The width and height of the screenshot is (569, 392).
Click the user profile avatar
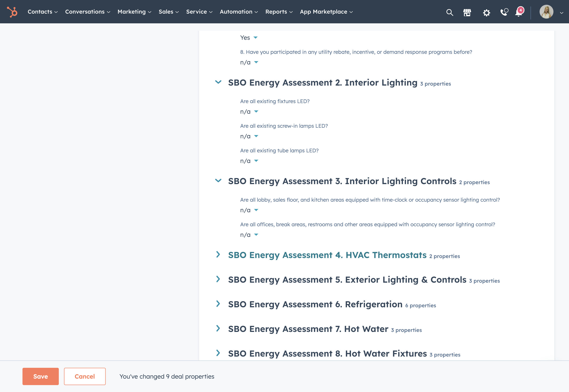pyautogui.click(x=546, y=12)
